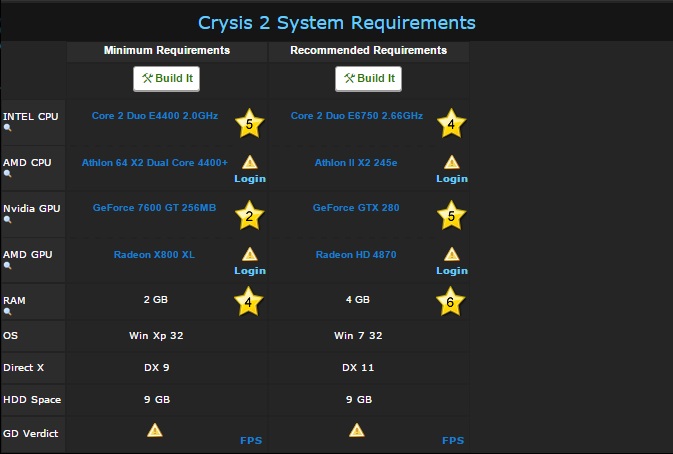This screenshot has height=454, width=673.
Task: Click the DX 9 value
Action: 157,368
